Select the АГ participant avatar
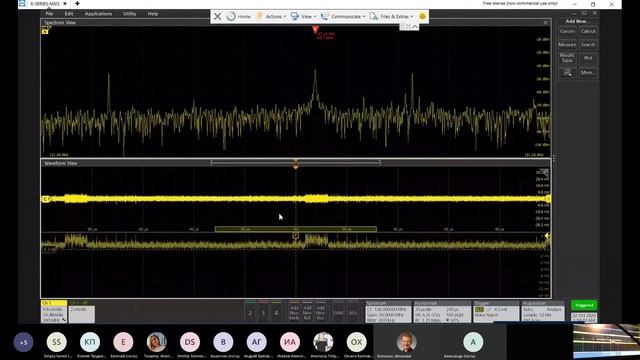640x360 pixels. click(256, 342)
